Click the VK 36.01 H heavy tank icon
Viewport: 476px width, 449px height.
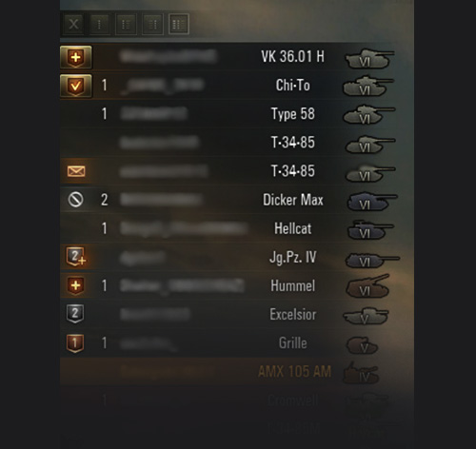pos(369,58)
